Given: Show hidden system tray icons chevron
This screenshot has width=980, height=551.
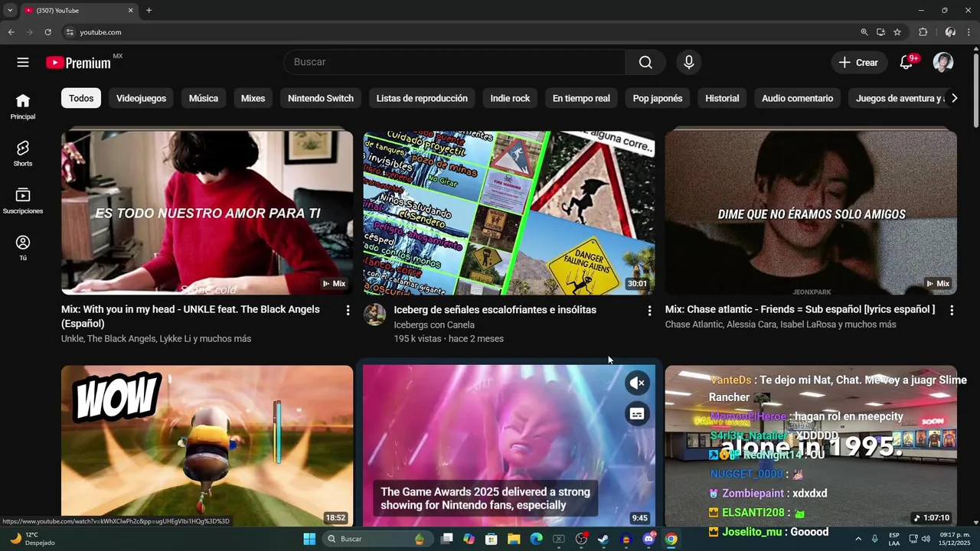Looking at the screenshot, I should [857, 539].
